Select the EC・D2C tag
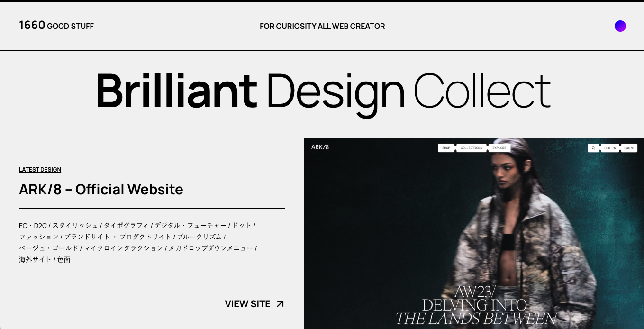The image size is (644, 329). tap(33, 226)
